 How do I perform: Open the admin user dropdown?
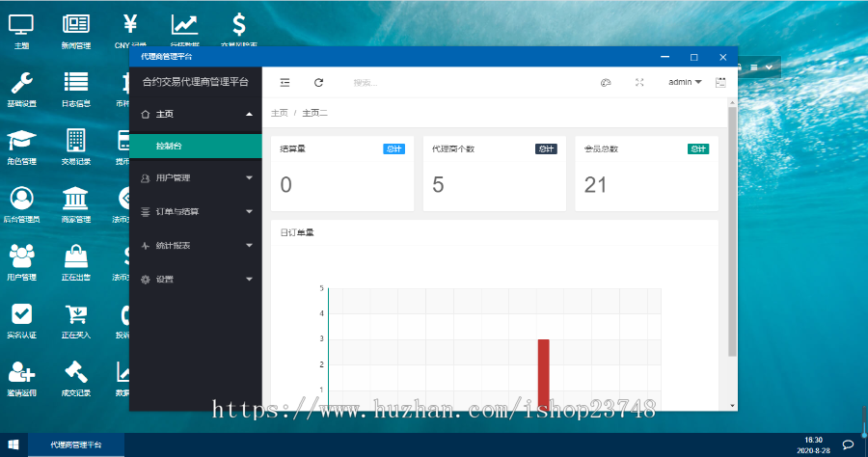(x=685, y=82)
